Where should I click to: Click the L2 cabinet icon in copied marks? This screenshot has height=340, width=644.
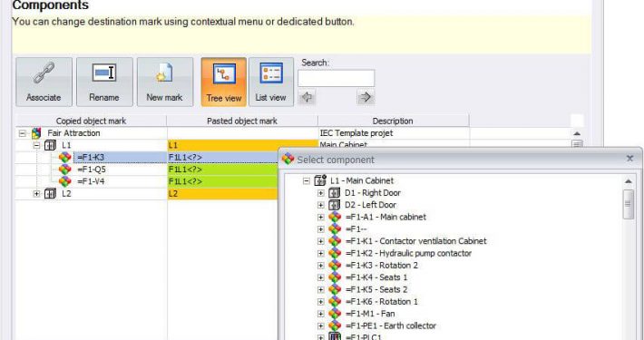click(50, 193)
